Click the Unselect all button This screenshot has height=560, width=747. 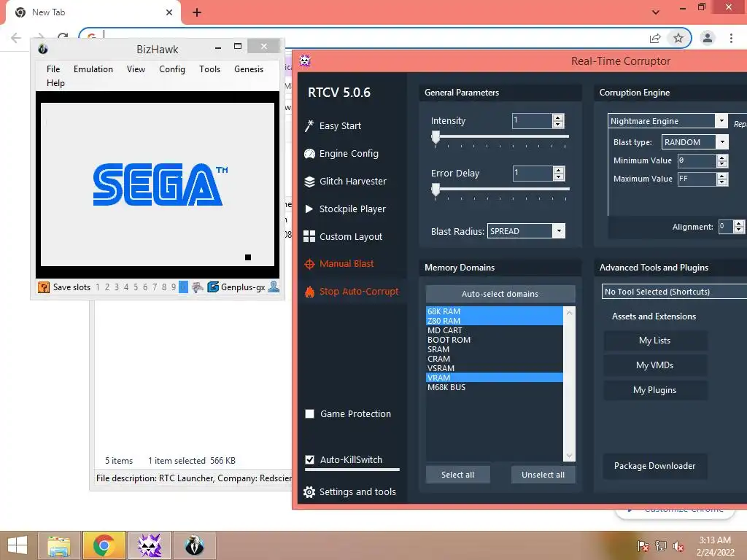point(543,475)
